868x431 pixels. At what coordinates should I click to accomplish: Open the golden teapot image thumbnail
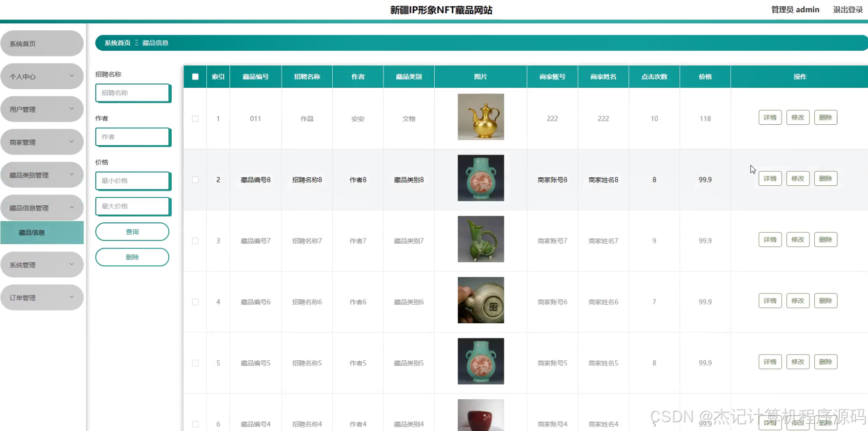(481, 117)
